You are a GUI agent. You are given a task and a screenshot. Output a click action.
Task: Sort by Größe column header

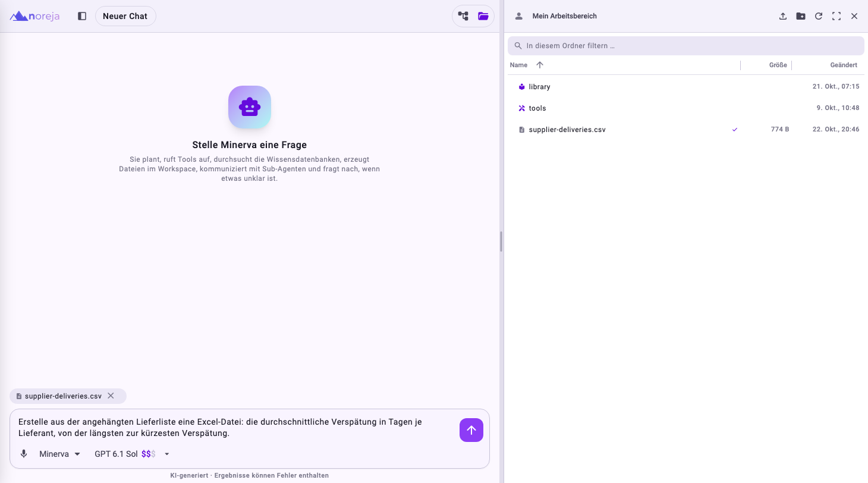click(778, 65)
